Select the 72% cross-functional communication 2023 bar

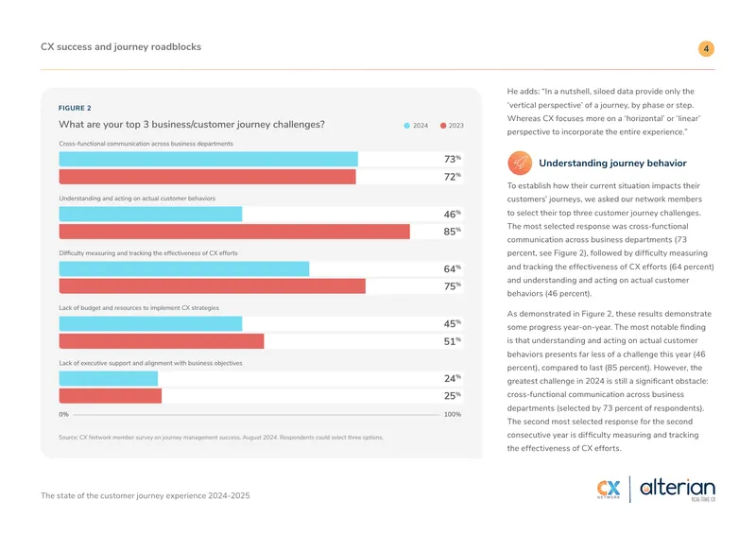pos(207,177)
